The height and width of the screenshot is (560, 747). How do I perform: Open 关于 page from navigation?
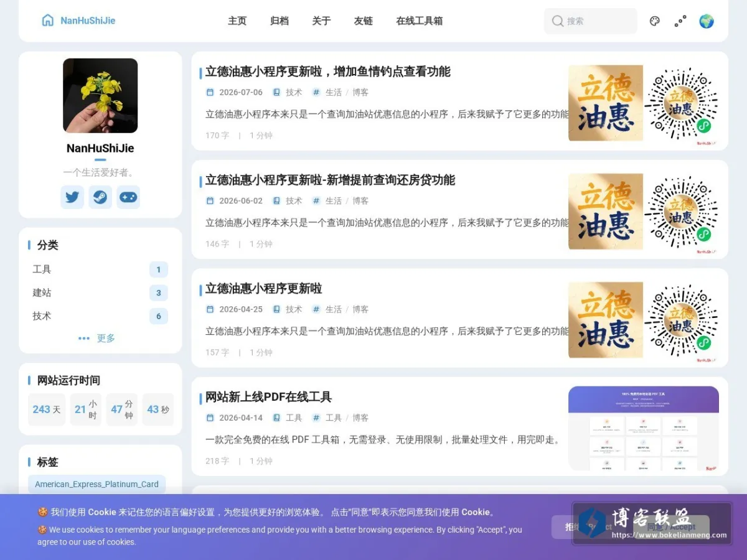click(321, 21)
